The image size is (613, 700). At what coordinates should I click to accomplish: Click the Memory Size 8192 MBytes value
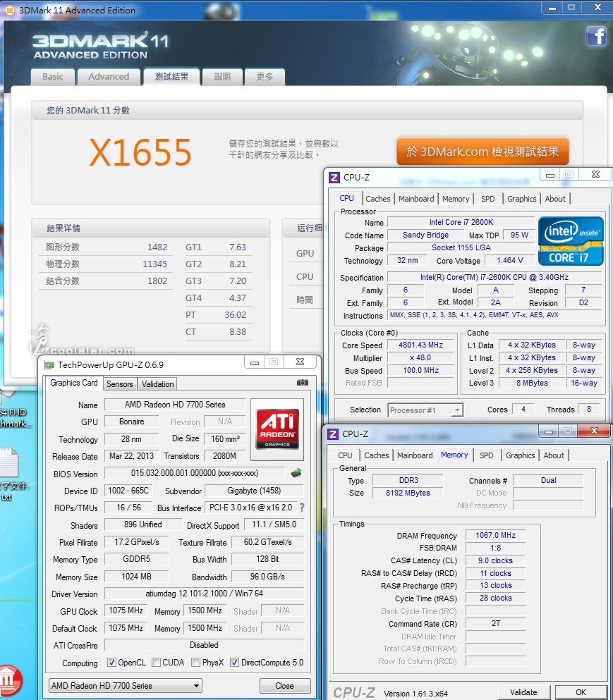[x=408, y=493]
